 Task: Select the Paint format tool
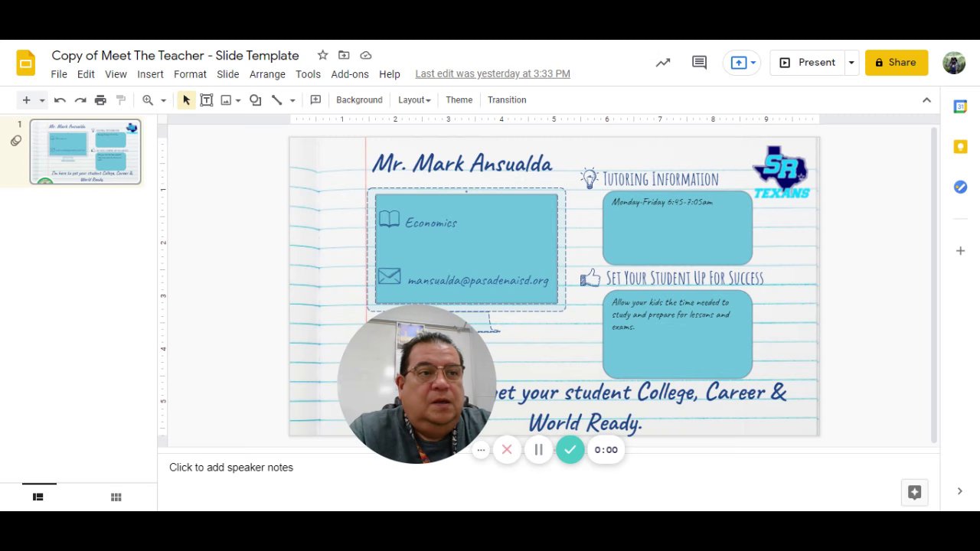(x=120, y=100)
